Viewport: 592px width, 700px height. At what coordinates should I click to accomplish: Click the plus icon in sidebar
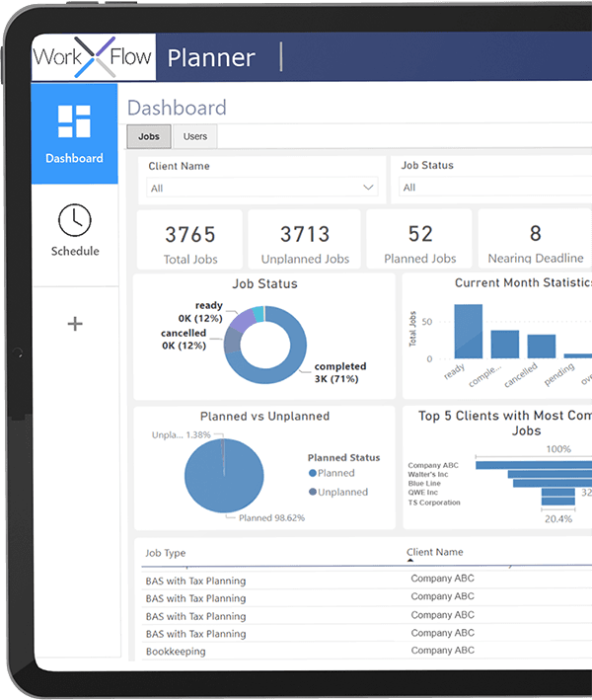[74, 324]
